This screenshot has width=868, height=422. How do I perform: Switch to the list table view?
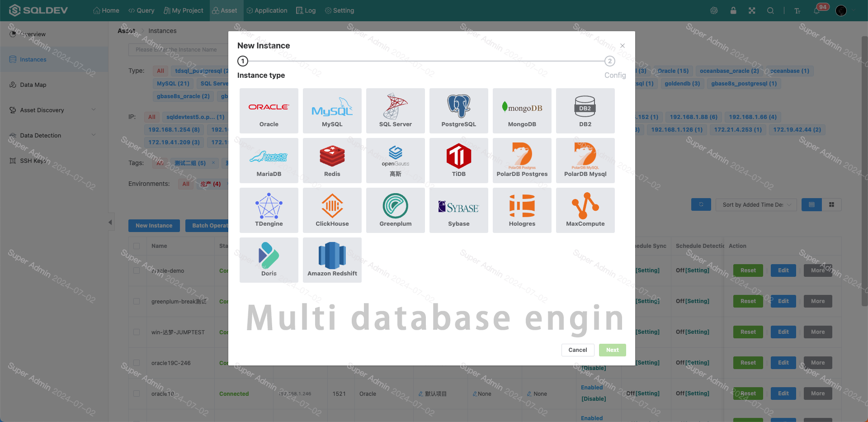[811, 204]
